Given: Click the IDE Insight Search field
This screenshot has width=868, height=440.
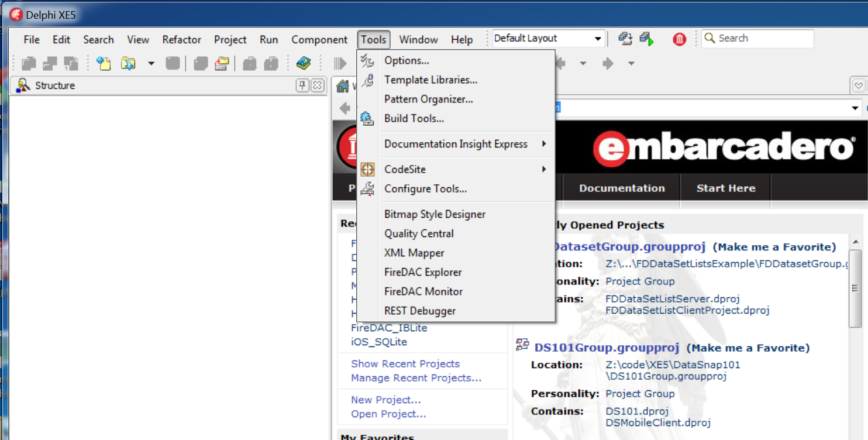Looking at the screenshot, I should [x=757, y=39].
